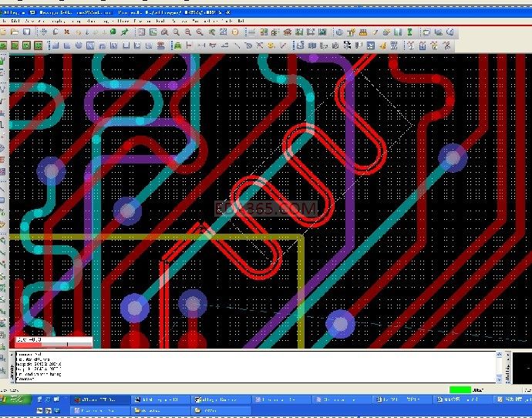Click the green hourglass toolbar icon
Screen dimensions: 532x418
(409, 32)
